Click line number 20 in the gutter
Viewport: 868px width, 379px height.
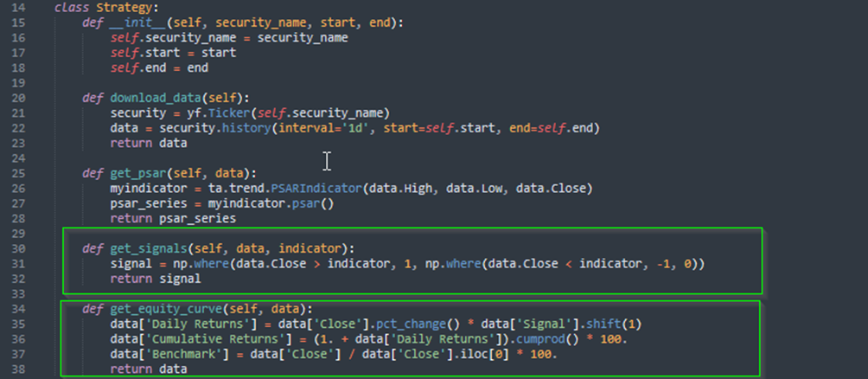(21, 98)
